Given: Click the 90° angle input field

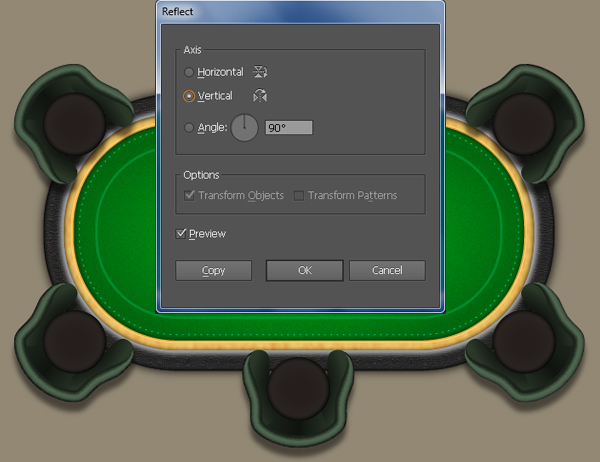Looking at the screenshot, I should tap(289, 127).
